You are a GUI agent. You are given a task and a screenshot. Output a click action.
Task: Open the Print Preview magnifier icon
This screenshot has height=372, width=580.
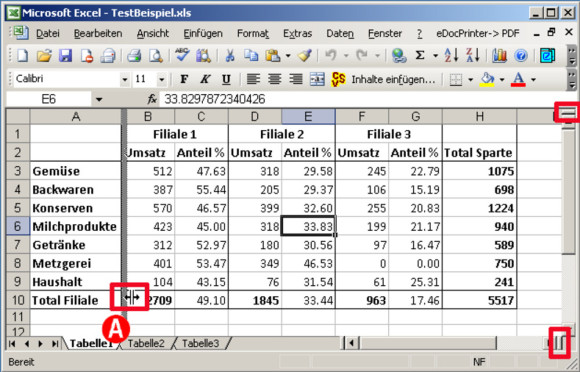(x=156, y=56)
